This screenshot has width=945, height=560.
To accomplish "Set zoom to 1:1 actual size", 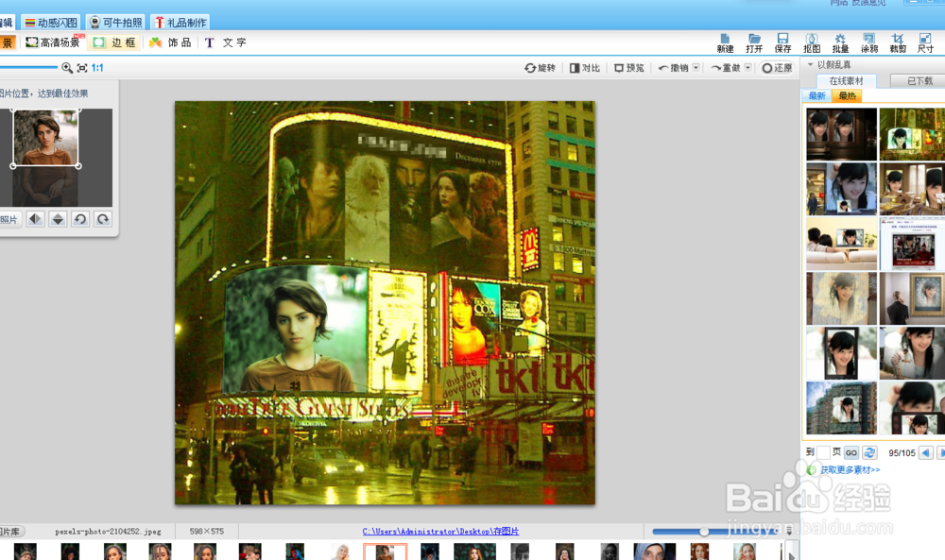I will [97, 68].
